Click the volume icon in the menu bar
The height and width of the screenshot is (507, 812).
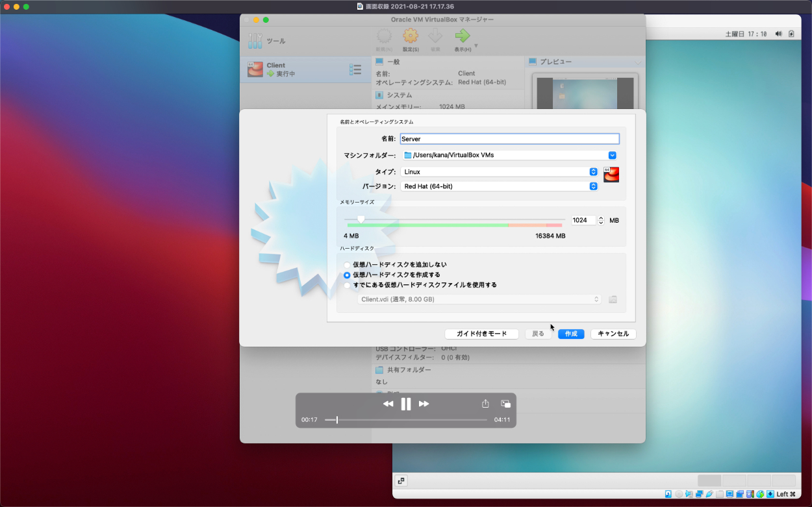coord(778,34)
